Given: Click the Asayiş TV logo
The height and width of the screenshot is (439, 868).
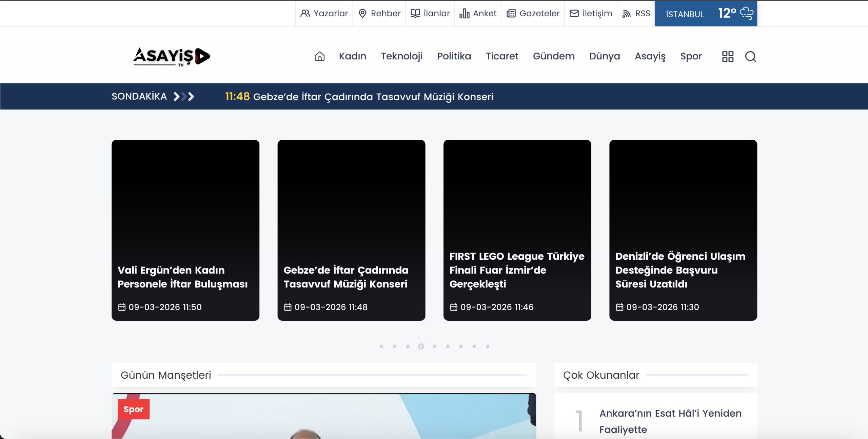Looking at the screenshot, I should tap(172, 56).
